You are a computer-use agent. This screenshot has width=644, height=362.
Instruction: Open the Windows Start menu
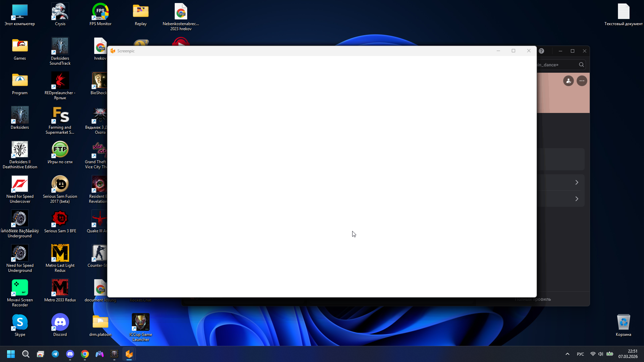pyautogui.click(x=11, y=354)
